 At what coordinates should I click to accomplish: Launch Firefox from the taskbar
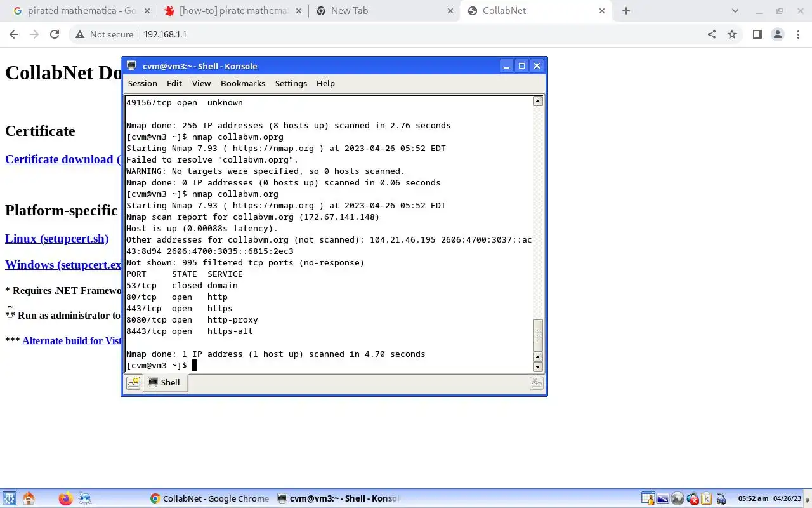(65, 498)
